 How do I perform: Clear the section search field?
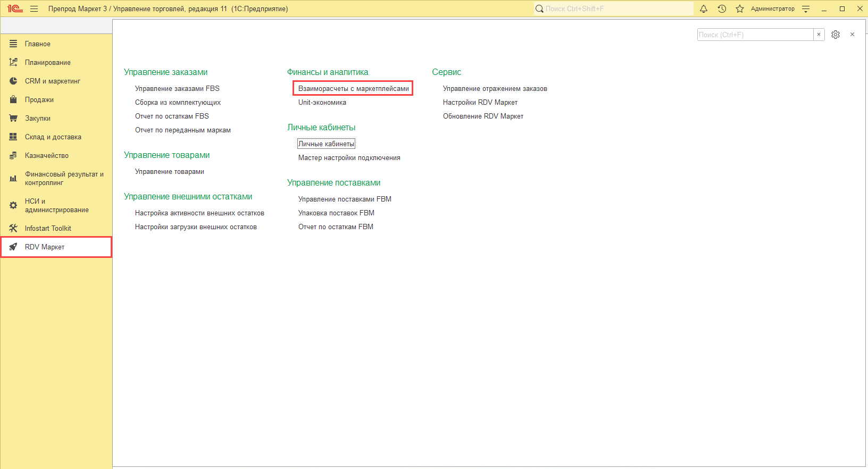819,35
